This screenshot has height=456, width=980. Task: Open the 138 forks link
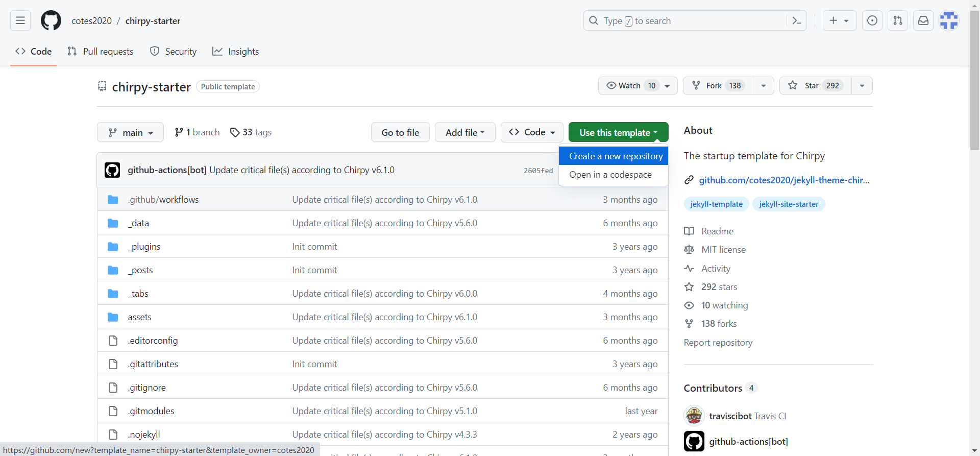(710, 324)
